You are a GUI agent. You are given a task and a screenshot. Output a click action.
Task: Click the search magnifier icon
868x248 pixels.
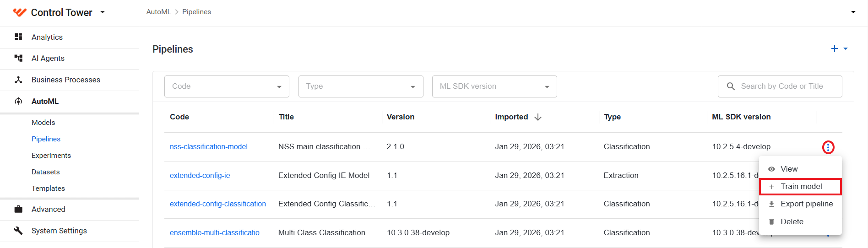(x=731, y=86)
